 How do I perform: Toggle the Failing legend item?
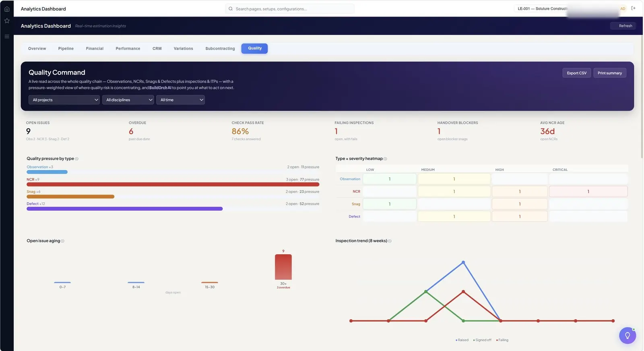(x=502, y=340)
